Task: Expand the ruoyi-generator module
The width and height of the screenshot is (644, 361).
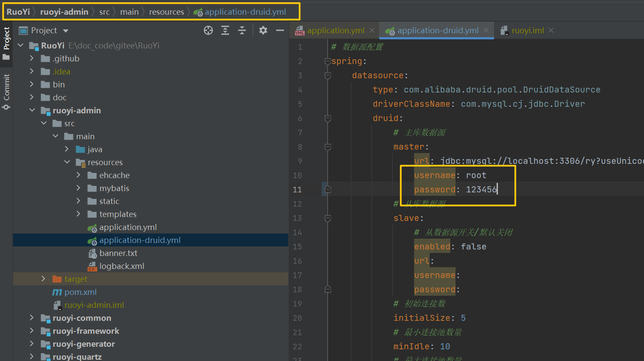Action: pyautogui.click(x=32, y=343)
